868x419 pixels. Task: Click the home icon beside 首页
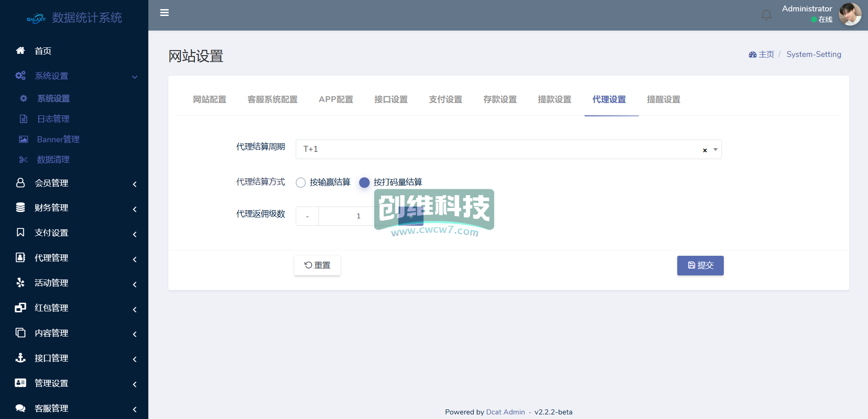click(21, 51)
